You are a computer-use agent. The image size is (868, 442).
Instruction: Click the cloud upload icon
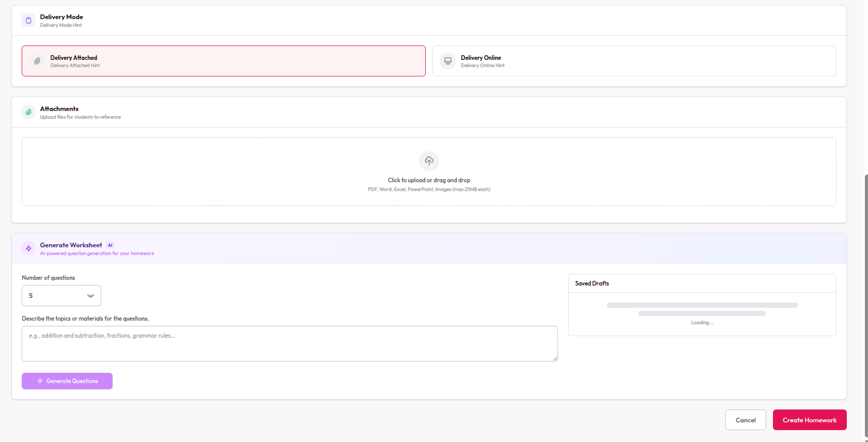click(x=429, y=161)
